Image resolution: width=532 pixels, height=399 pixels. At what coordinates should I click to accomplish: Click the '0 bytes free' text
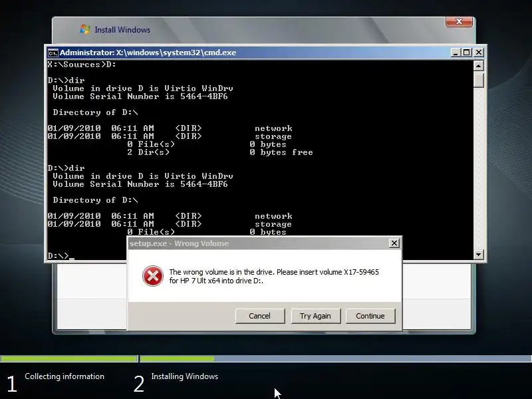coord(281,152)
